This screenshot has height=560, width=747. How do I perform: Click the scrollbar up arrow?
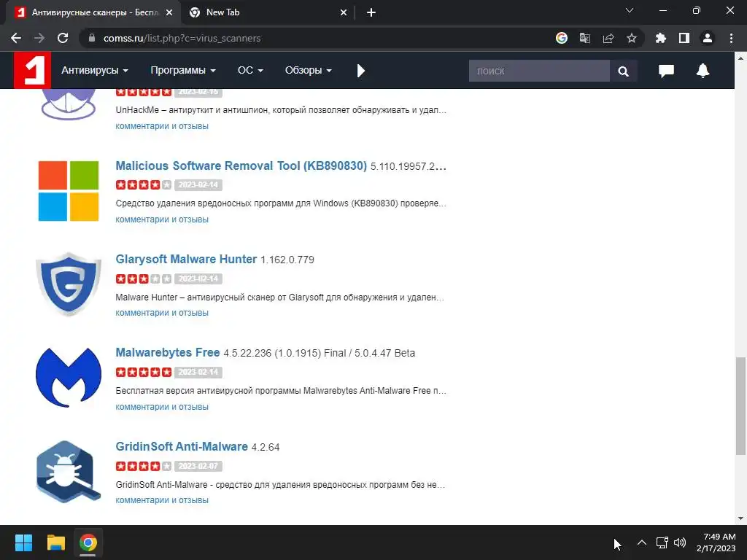[x=740, y=58]
